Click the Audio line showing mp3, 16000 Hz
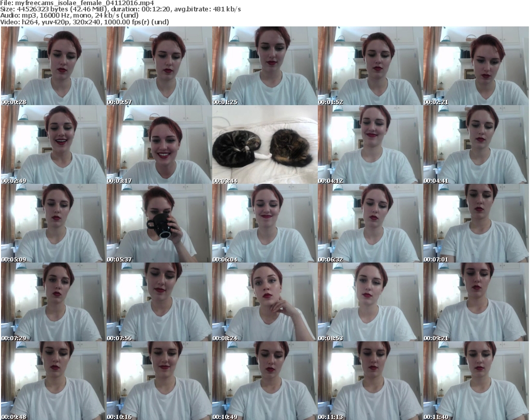Screen dimensions: 530x420 (x=69, y=16)
